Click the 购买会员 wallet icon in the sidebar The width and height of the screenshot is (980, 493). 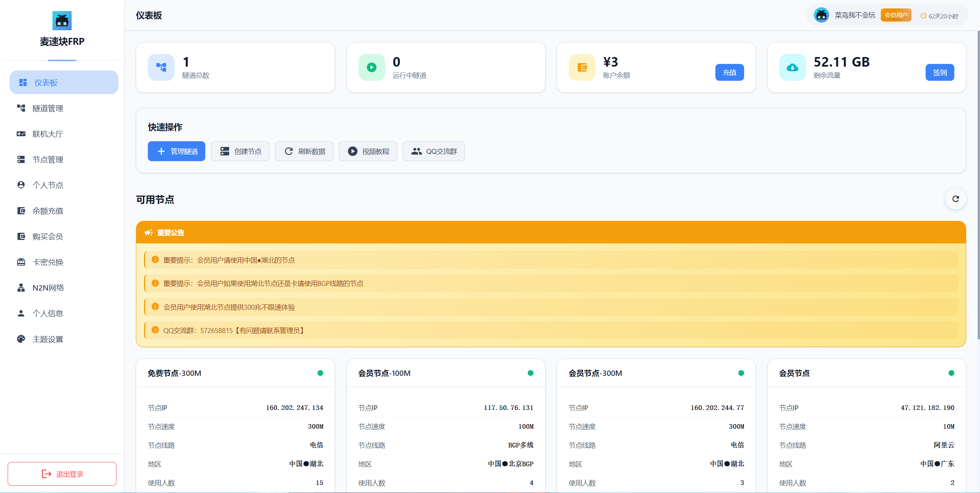(x=21, y=237)
